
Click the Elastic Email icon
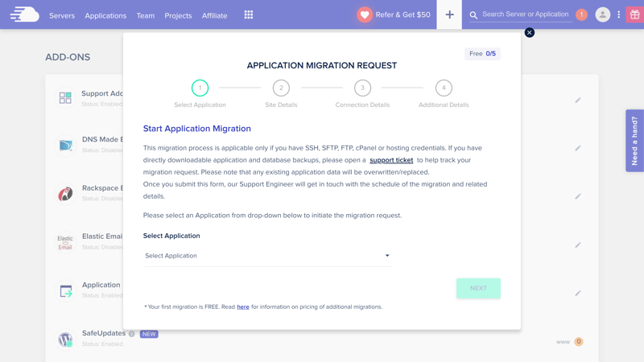coord(65,242)
